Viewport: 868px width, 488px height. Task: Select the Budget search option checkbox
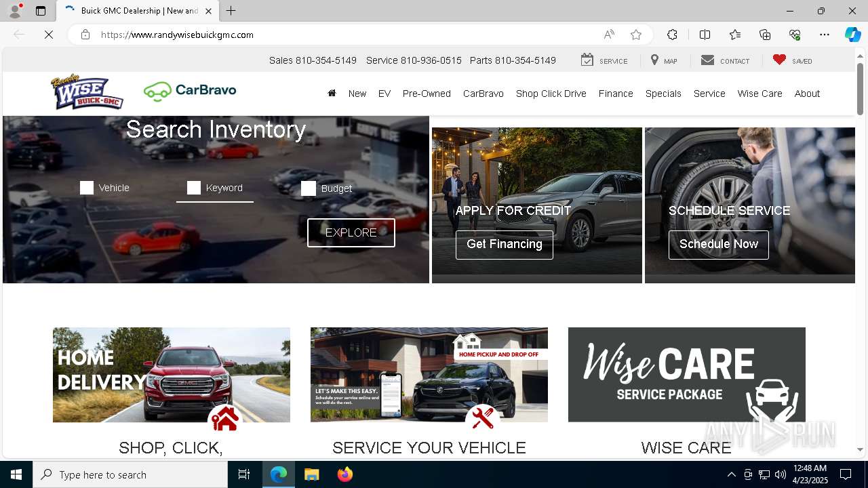coord(309,188)
